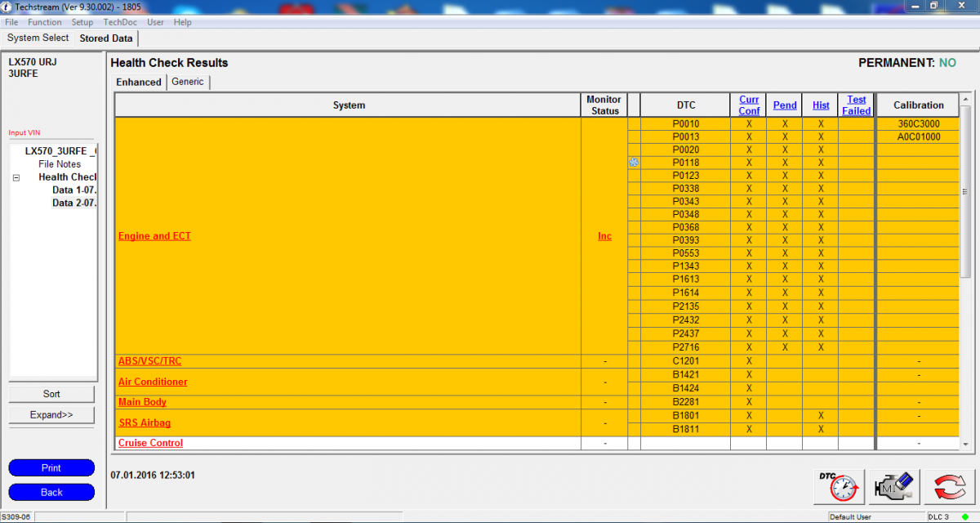The height and width of the screenshot is (523, 980).
Task: Click the timestamp 07.01.2016 12:53:01
Action: (x=153, y=475)
